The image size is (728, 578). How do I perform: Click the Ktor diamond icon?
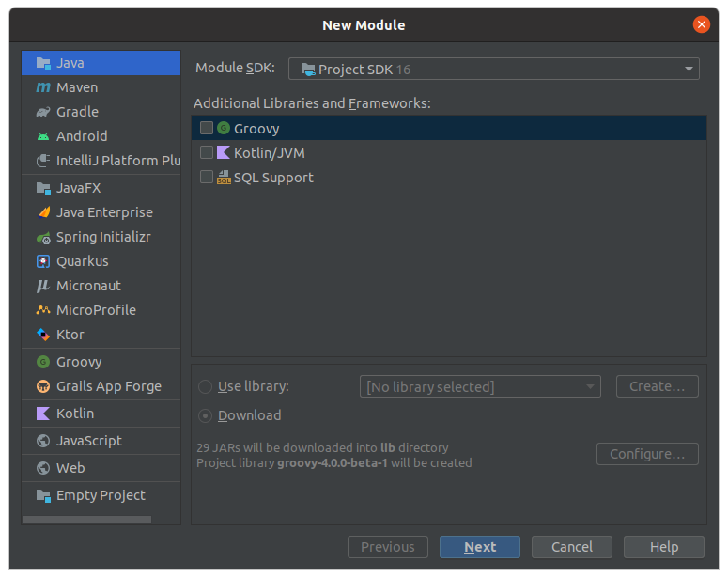(x=43, y=335)
